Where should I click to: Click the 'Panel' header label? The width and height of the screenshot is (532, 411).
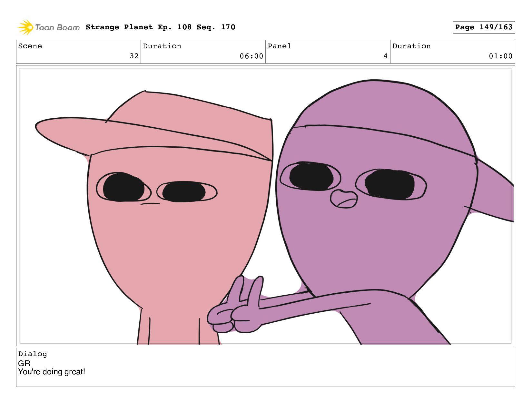[280, 46]
